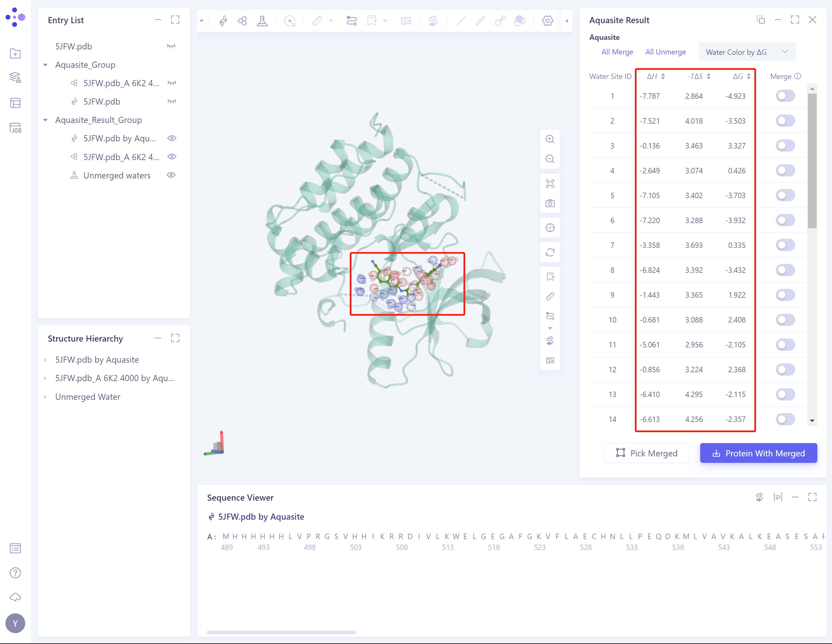Click the All Merge link
This screenshot has width=832, height=644.
617,52
